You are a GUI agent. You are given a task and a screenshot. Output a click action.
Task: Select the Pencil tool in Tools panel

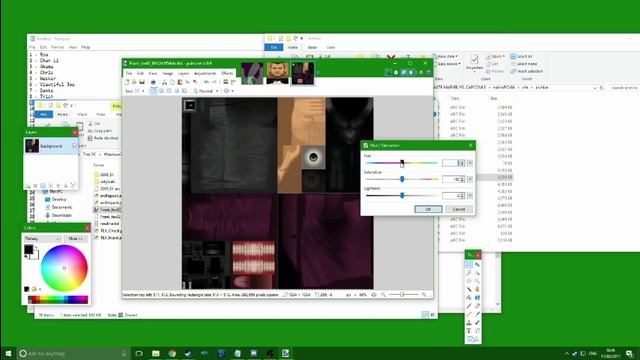469,314
